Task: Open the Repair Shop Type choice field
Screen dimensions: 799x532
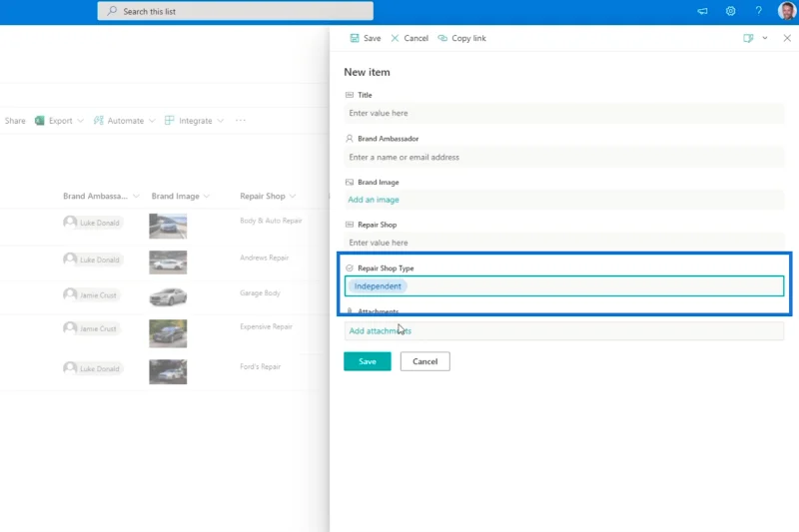Action: pyautogui.click(x=564, y=286)
